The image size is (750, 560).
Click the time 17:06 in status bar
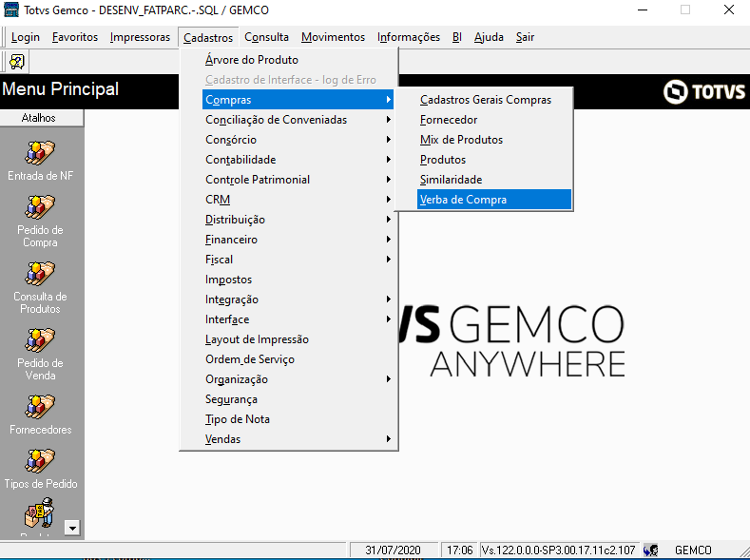click(x=459, y=550)
